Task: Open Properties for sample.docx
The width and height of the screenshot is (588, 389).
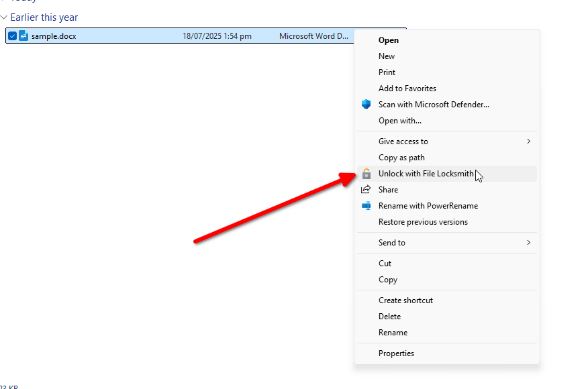Action: [x=396, y=353]
